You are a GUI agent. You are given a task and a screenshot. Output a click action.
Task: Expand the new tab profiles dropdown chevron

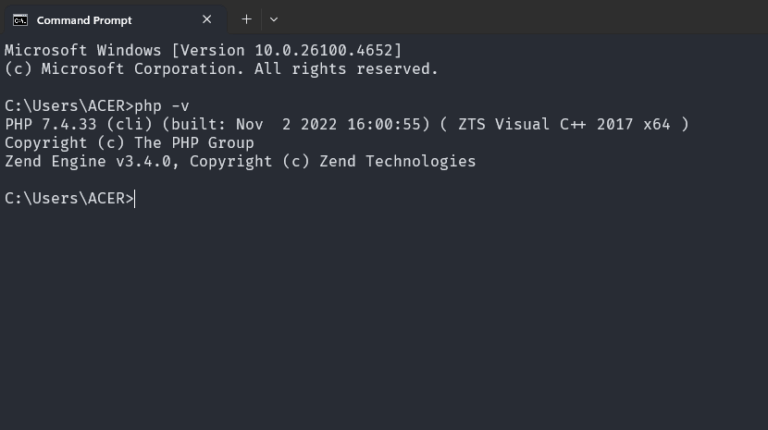[274, 20]
